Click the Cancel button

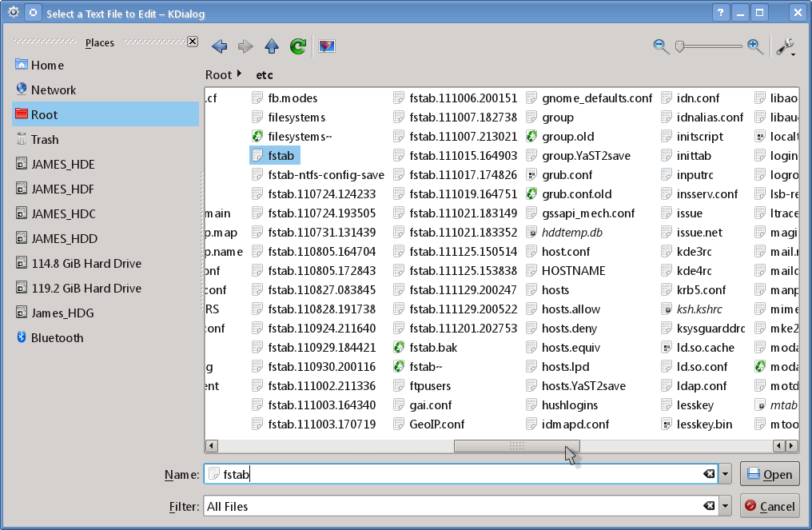770,506
